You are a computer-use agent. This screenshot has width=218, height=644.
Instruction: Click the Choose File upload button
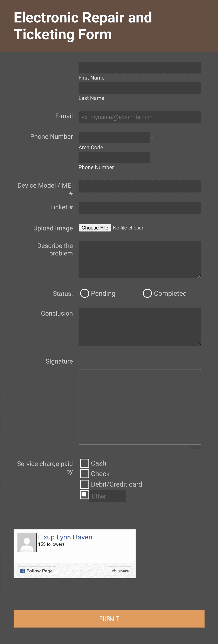coord(95,228)
